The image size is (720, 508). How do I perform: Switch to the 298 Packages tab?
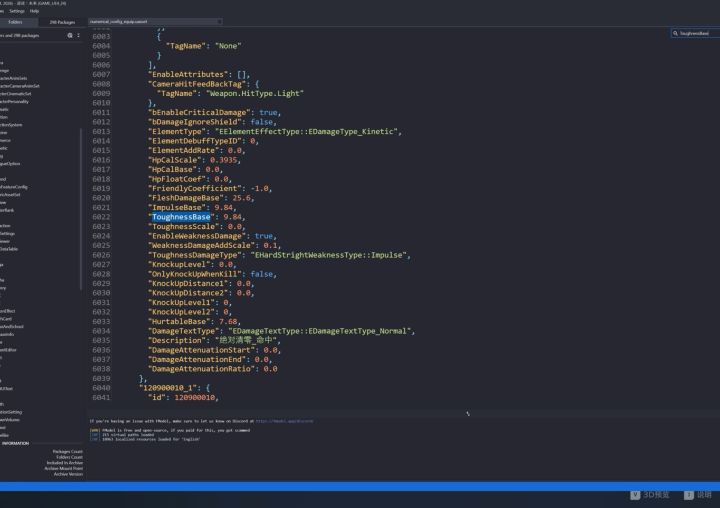click(62, 21)
